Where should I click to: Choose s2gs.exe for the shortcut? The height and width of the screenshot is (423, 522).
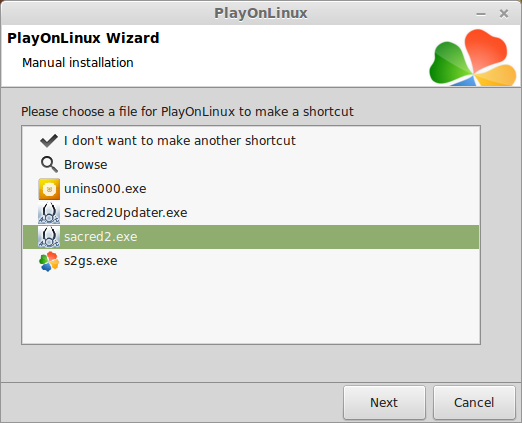point(251,261)
